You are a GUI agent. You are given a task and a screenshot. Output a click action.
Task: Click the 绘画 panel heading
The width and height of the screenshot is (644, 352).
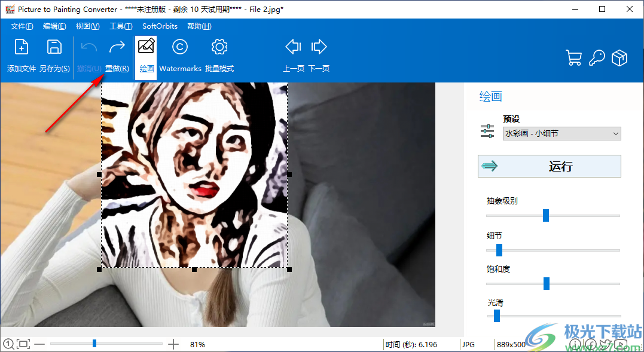click(x=491, y=97)
